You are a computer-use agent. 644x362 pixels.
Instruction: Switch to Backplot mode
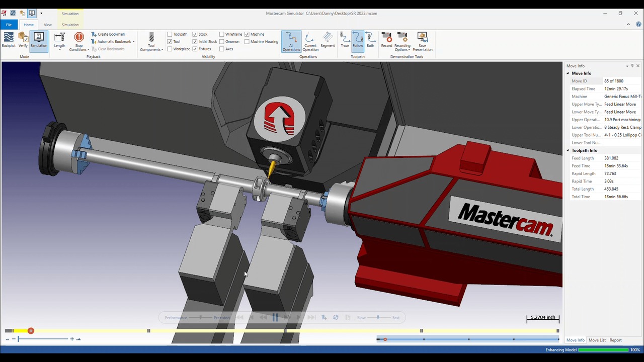9,40
